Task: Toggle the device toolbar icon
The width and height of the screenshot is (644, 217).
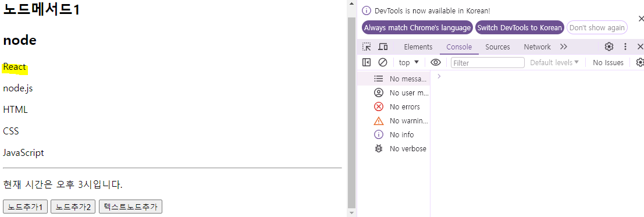Action: coord(383,47)
